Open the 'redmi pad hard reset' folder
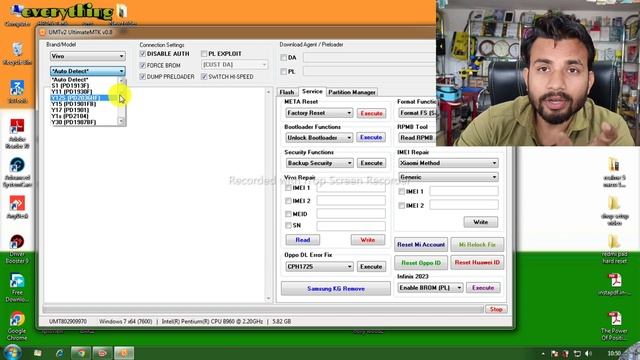 [x=614, y=249]
